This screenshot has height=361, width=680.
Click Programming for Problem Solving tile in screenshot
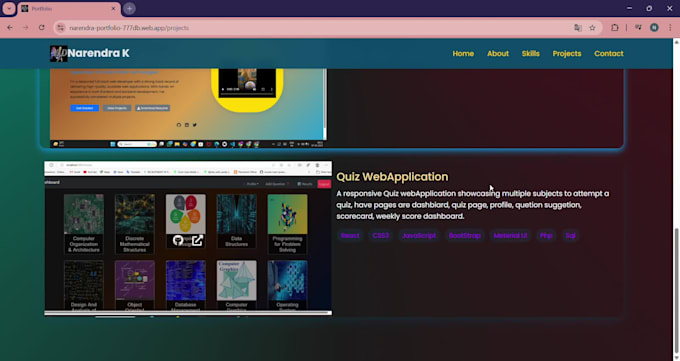[x=287, y=223]
